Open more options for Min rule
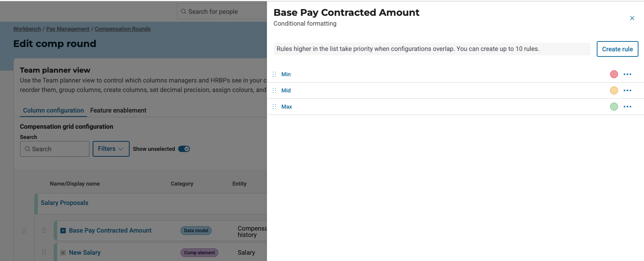Image resolution: width=644 pixels, height=261 pixels. pyautogui.click(x=627, y=74)
